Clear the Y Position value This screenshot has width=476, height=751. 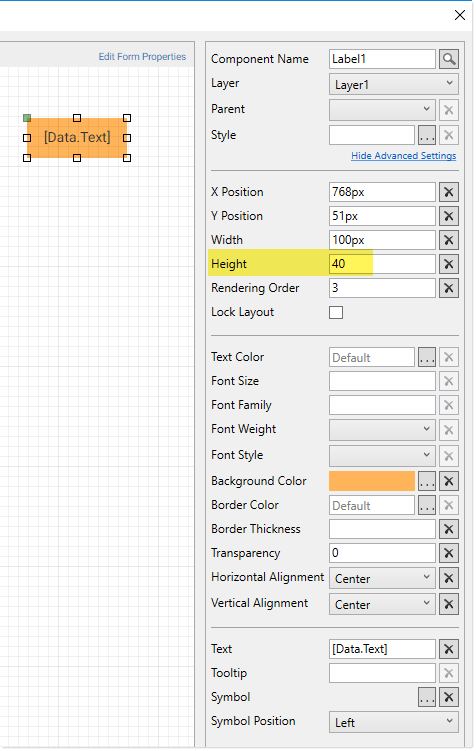tap(449, 216)
